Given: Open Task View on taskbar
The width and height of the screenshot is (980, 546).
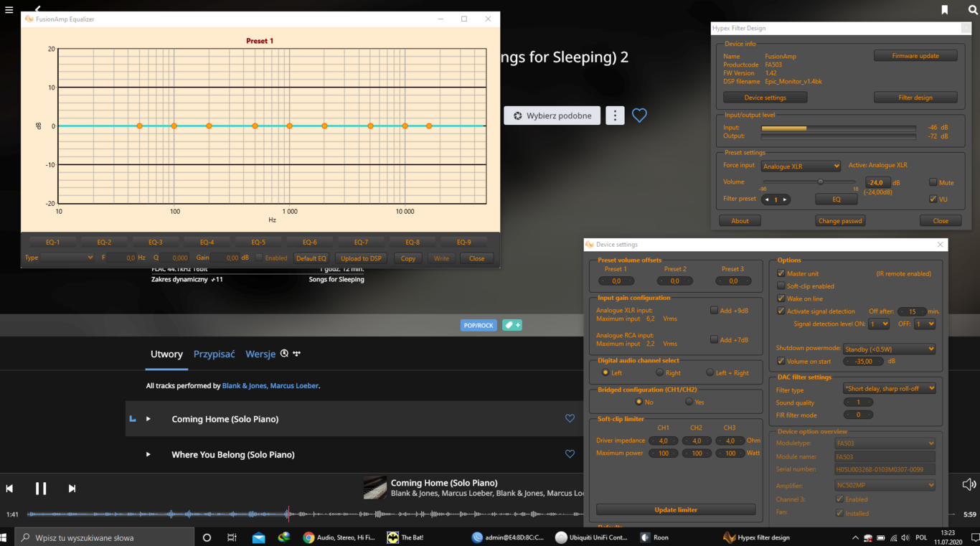Looking at the screenshot, I should (x=232, y=537).
